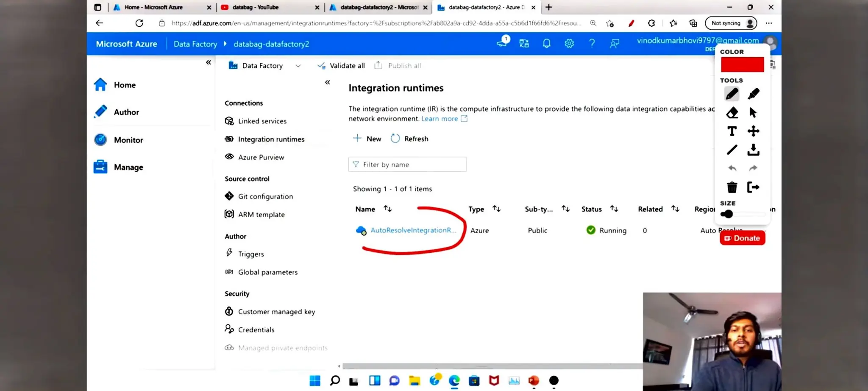Viewport: 868px width, 391px height.
Task: Open Azure Purview settings
Action: coord(254,157)
